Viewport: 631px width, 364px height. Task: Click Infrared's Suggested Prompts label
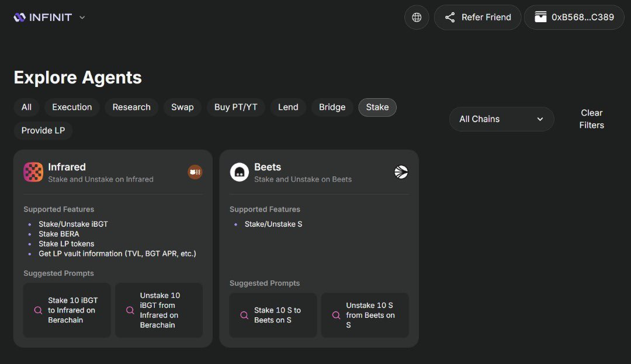[x=59, y=273]
